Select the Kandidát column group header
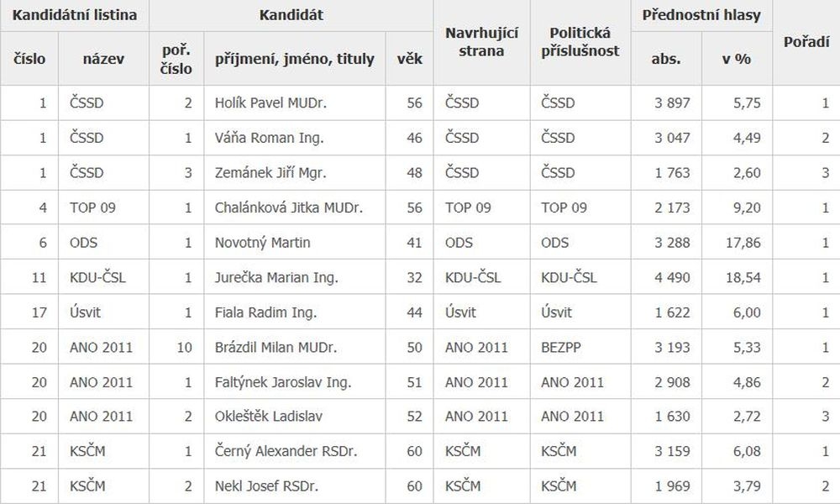The height and width of the screenshot is (504, 840). coord(291,15)
